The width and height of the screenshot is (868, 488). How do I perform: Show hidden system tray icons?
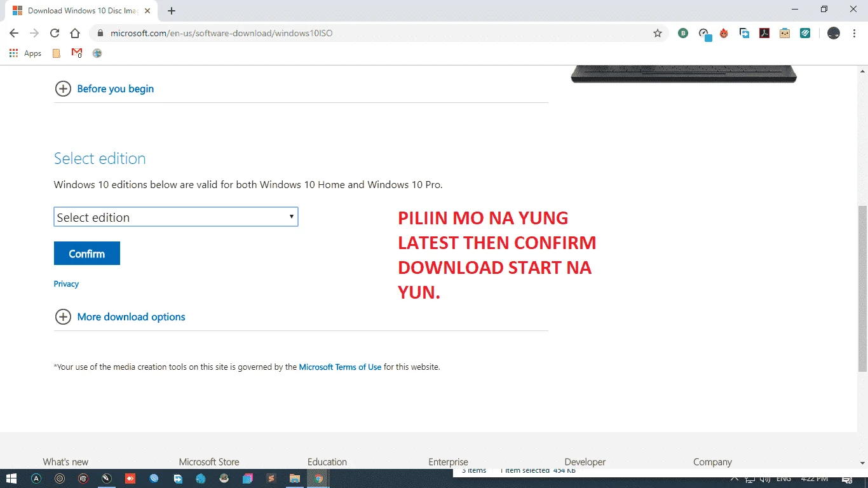pyautogui.click(x=734, y=478)
